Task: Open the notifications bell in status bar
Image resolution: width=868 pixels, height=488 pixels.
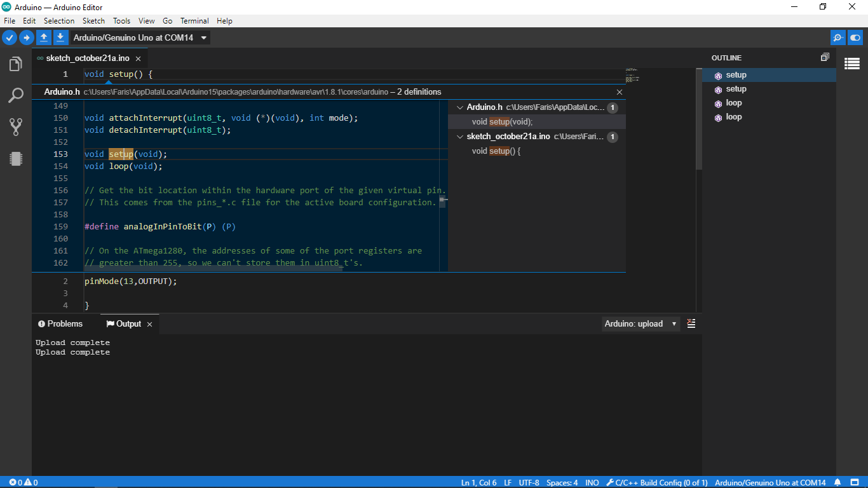Action: point(837,482)
